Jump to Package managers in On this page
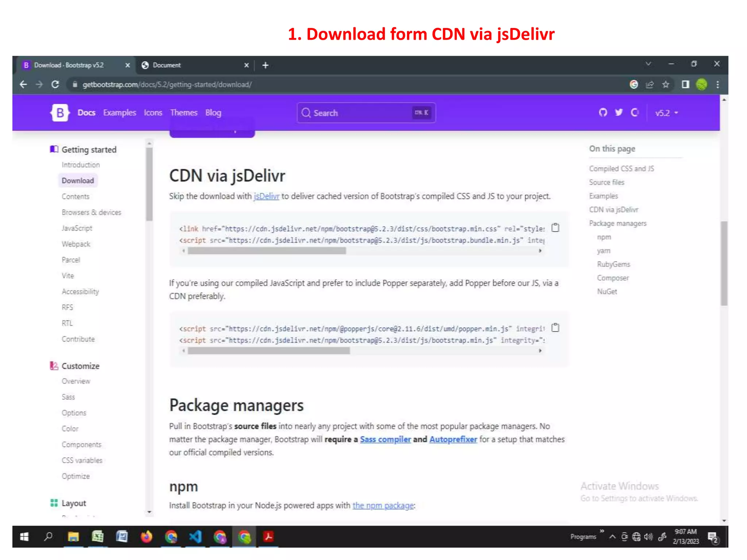The image size is (747, 560). click(x=618, y=223)
